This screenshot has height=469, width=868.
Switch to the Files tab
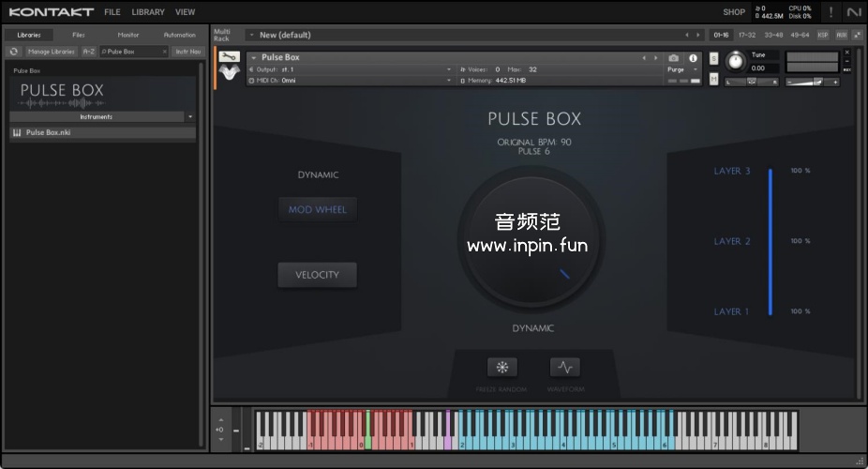79,35
